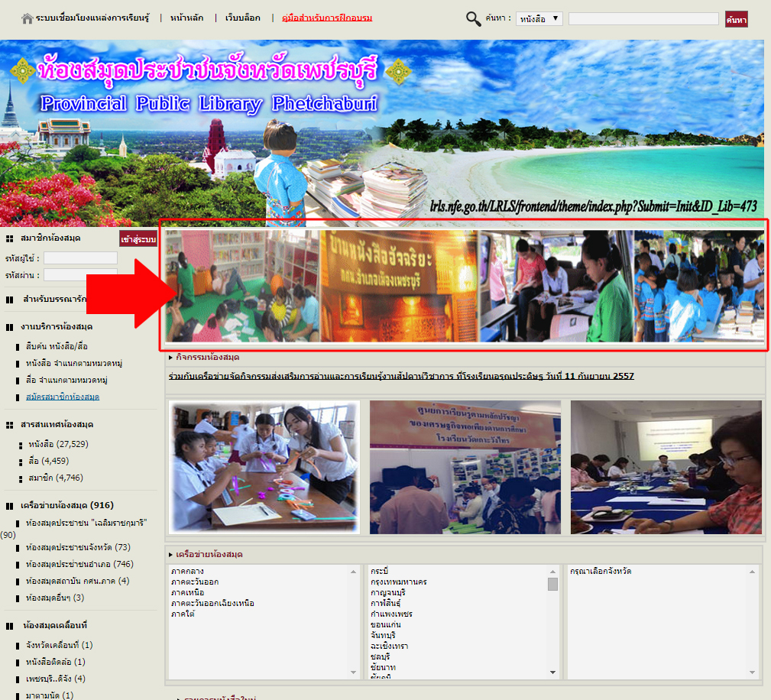Open 'ห้องสมุดประชาชนอำเภอ (746)' network link
The height and width of the screenshot is (700, 771).
pyautogui.click(x=79, y=564)
